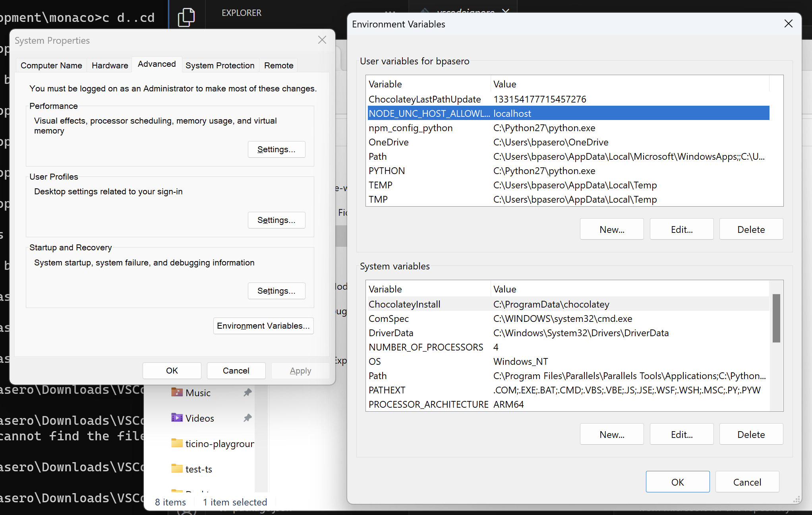Switch to the System Protection tab
The image size is (812, 515).
[220, 65]
